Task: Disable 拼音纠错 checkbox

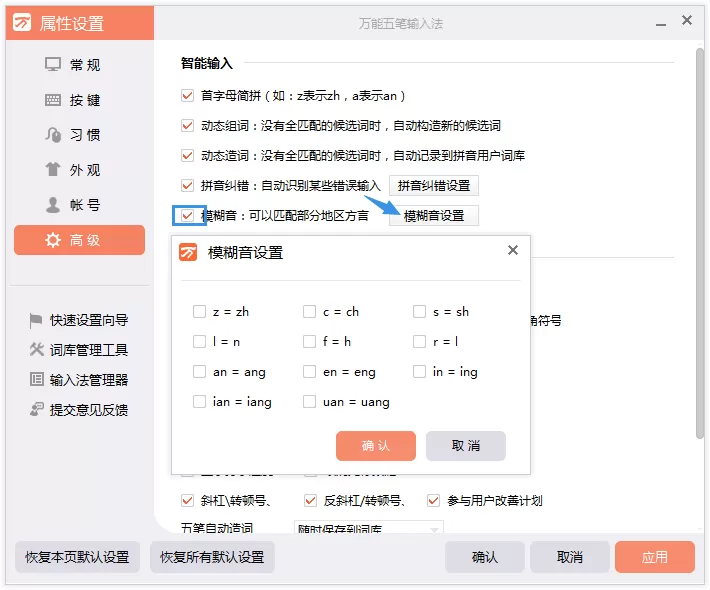Action: [x=187, y=185]
